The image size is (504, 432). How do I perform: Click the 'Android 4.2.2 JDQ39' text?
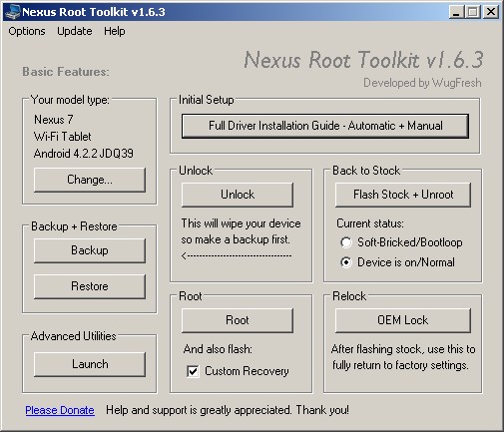(84, 154)
